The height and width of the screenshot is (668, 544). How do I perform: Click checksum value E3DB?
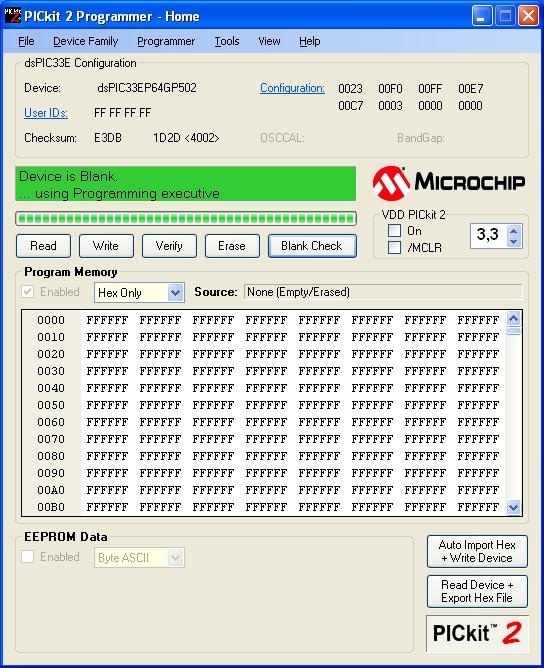pyautogui.click(x=108, y=138)
